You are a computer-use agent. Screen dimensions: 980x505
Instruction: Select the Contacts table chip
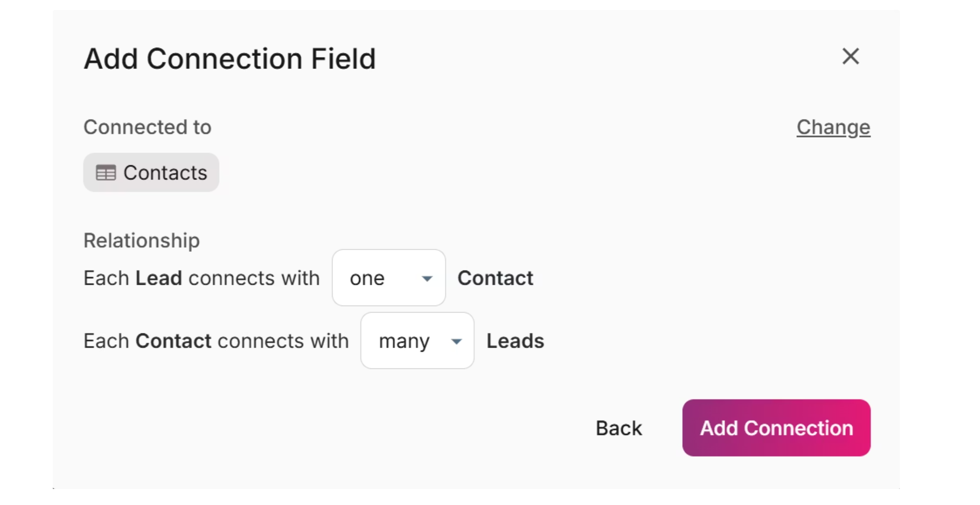click(151, 173)
